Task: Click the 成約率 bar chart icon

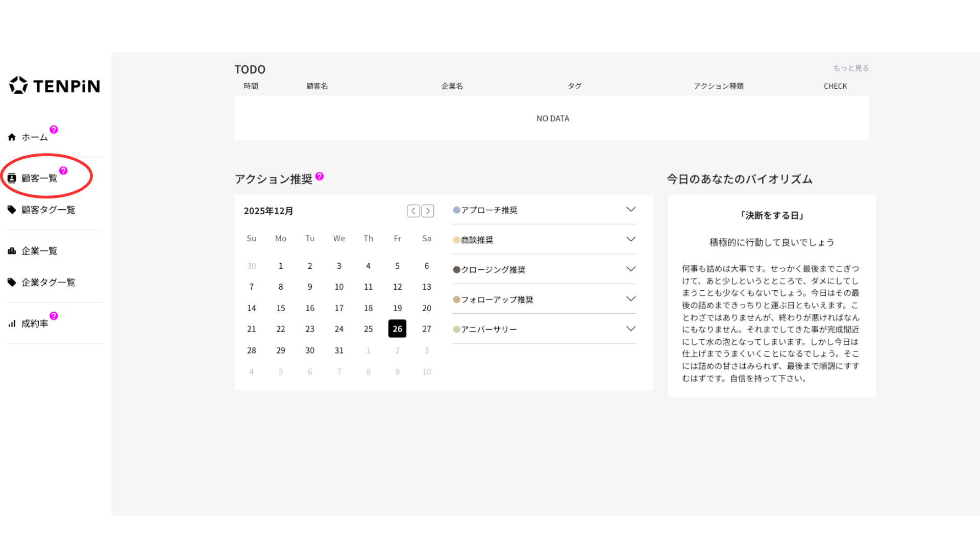Action: coord(12,323)
